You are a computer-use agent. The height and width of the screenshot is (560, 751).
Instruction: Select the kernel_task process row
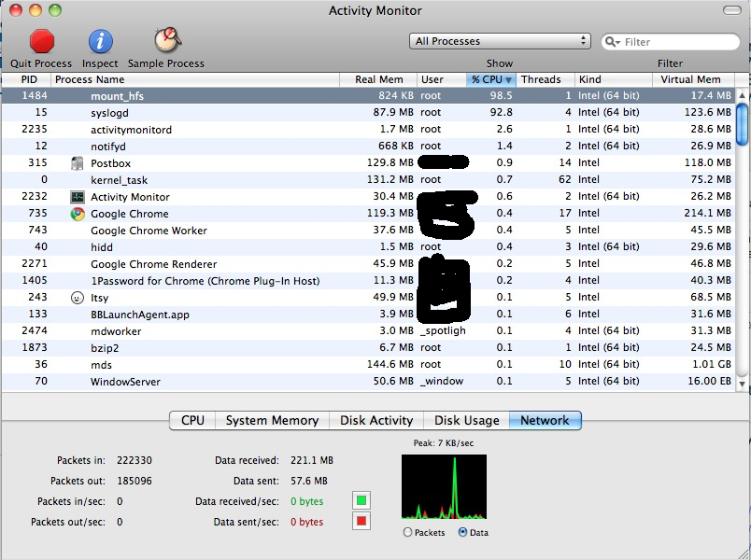point(368,180)
